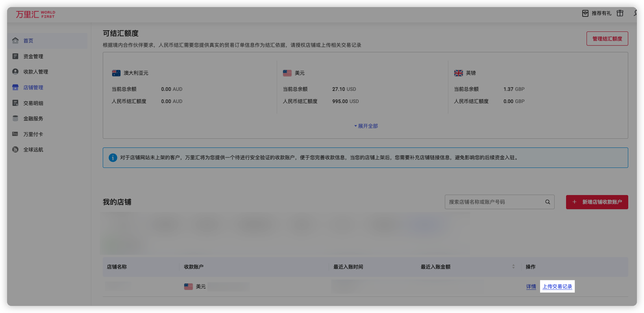Open 交易明细 menu item
This screenshot has width=644, height=313.
coord(33,103)
